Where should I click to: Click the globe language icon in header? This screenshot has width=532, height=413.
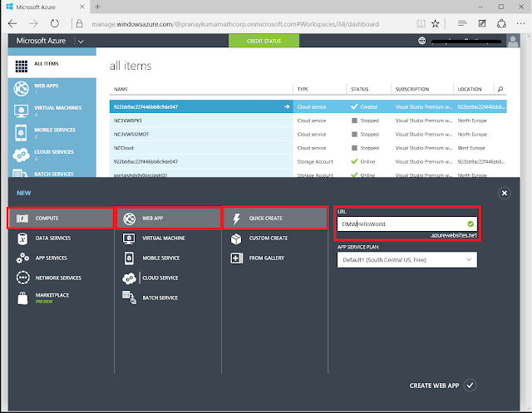pyautogui.click(x=421, y=41)
